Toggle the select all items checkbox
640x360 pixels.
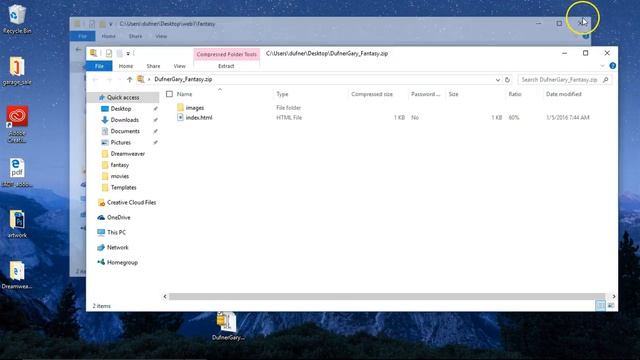point(169,94)
